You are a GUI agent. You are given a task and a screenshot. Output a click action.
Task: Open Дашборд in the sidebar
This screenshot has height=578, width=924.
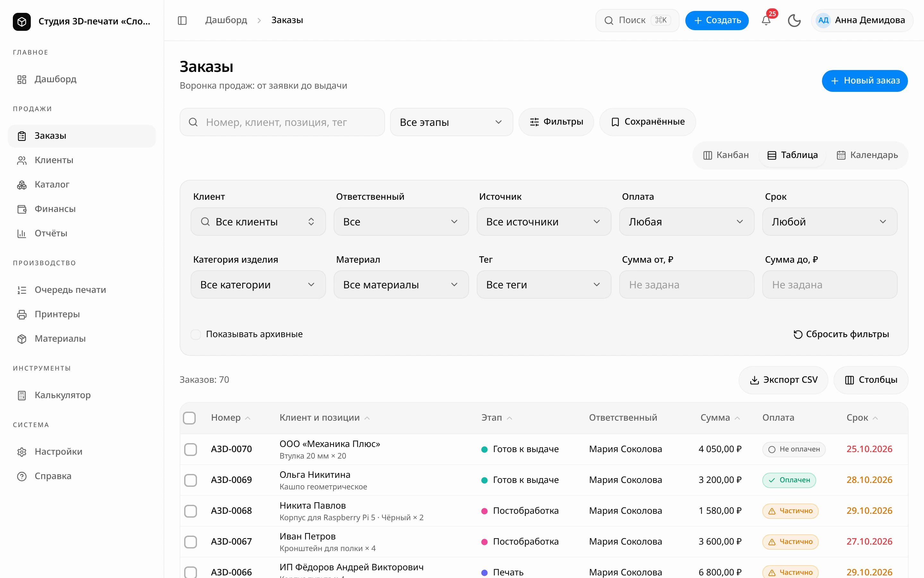tap(82, 79)
